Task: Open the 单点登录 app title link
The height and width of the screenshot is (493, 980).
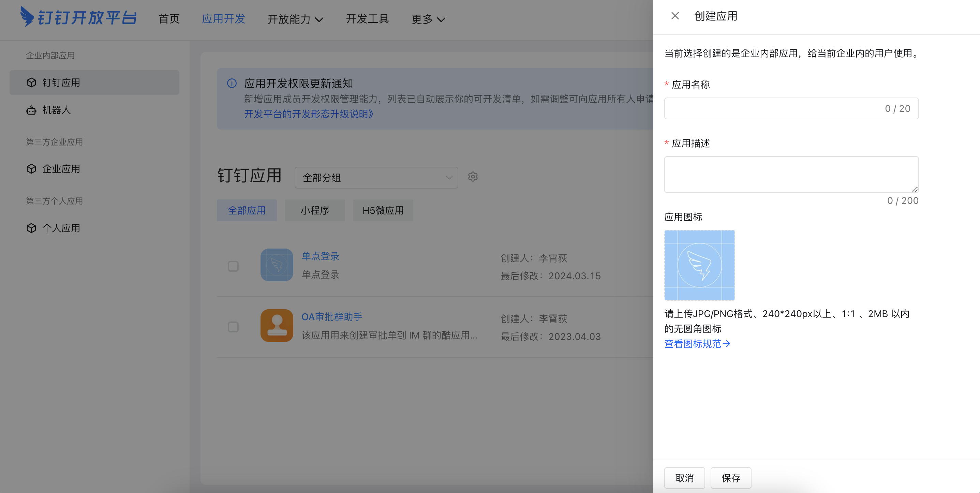Action: (320, 256)
